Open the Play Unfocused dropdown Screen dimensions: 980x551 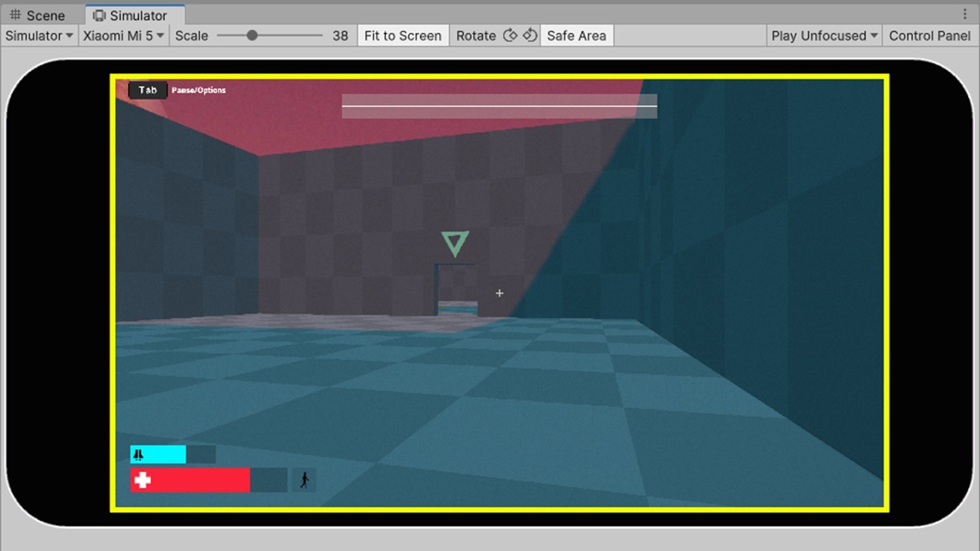click(823, 36)
